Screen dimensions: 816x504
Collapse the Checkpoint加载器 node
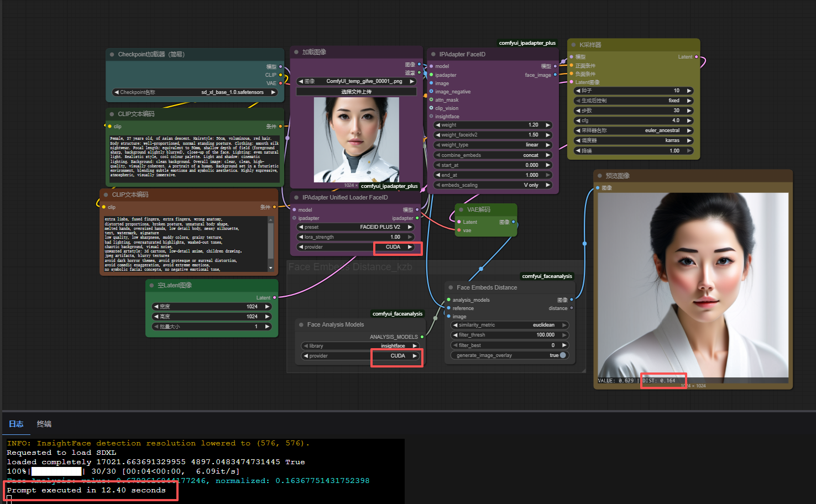[x=111, y=54]
